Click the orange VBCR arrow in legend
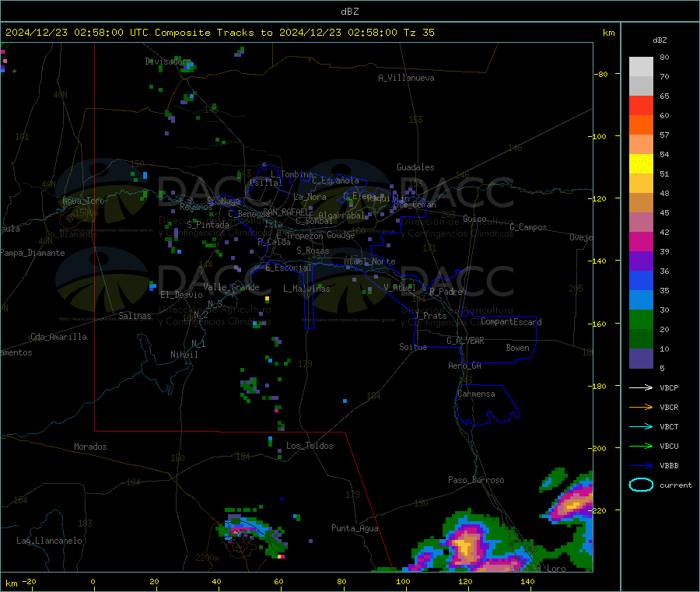This screenshot has height=592, width=700. click(x=641, y=407)
